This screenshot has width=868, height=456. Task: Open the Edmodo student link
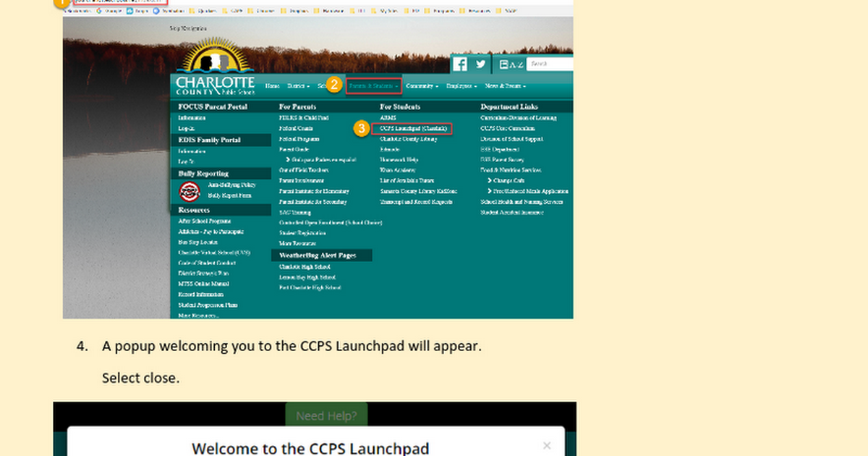389,149
